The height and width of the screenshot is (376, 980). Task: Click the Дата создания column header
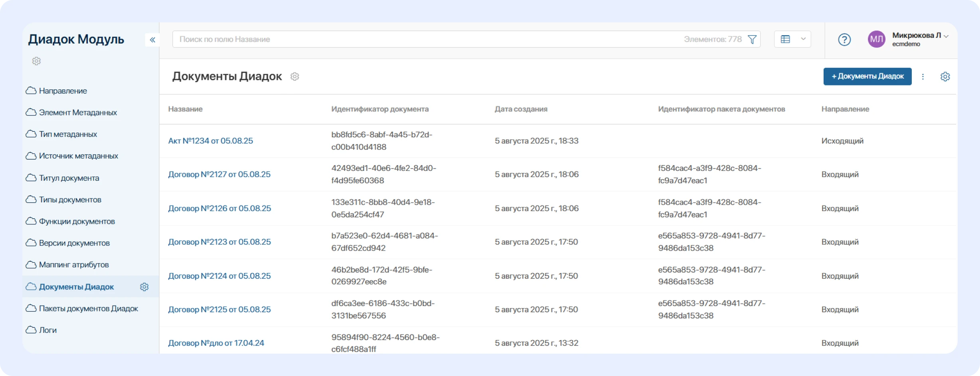(x=521, y=109)
